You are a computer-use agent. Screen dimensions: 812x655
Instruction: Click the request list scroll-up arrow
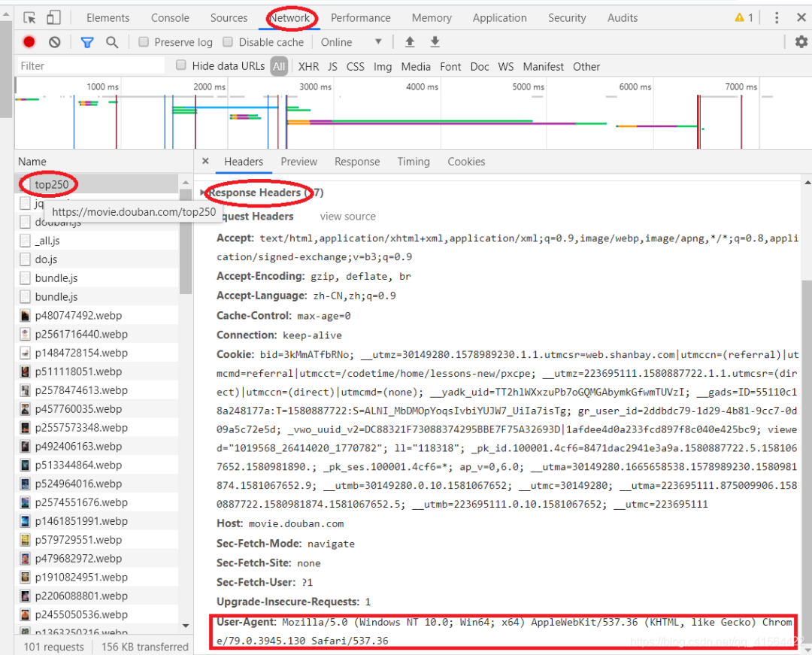pyautogui.click(x=186, y=182)
